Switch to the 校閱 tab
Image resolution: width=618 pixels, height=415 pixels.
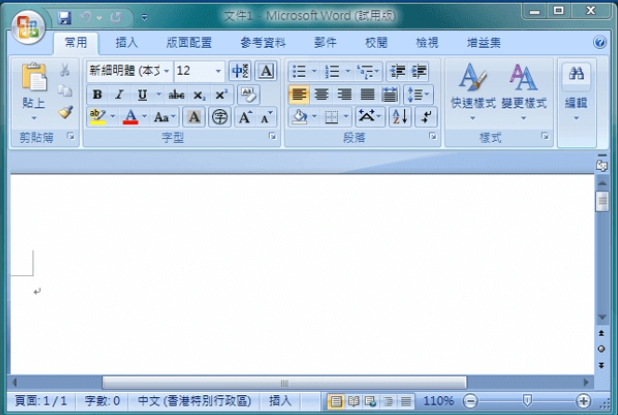click(x=376, y=42)
